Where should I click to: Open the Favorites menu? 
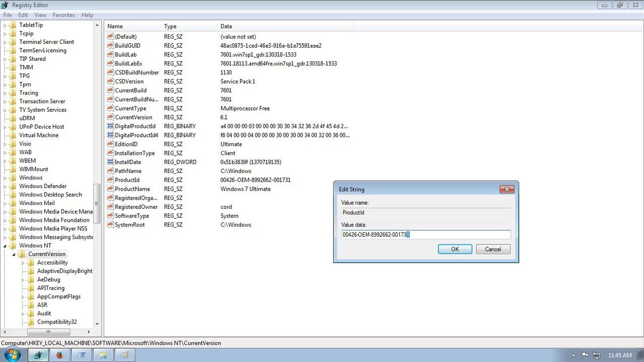pos(64,15)
